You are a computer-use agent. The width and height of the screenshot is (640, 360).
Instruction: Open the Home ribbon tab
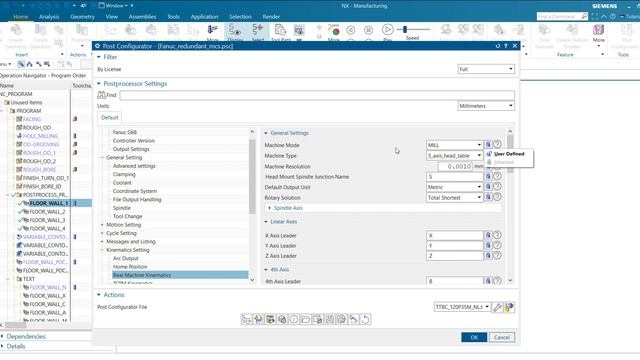pyautogui.click(x=21, y=17)
